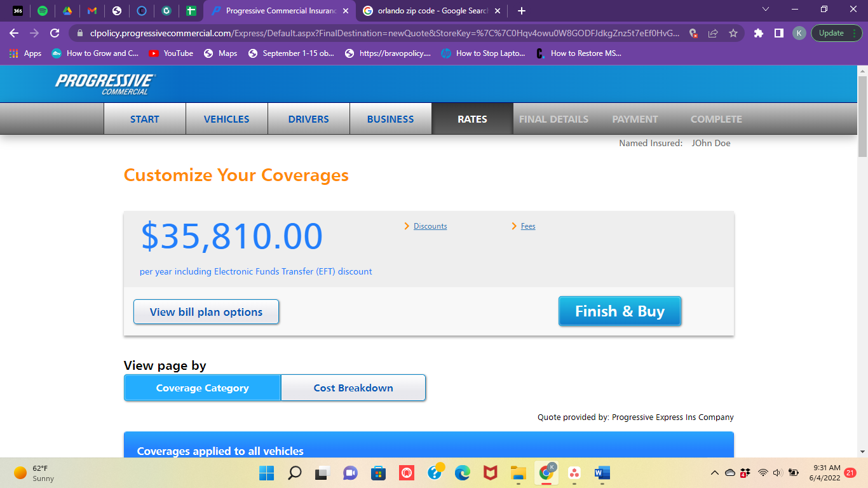
Task: Launch Microsoft Edge from taskbar
Action: click(462, 473)
